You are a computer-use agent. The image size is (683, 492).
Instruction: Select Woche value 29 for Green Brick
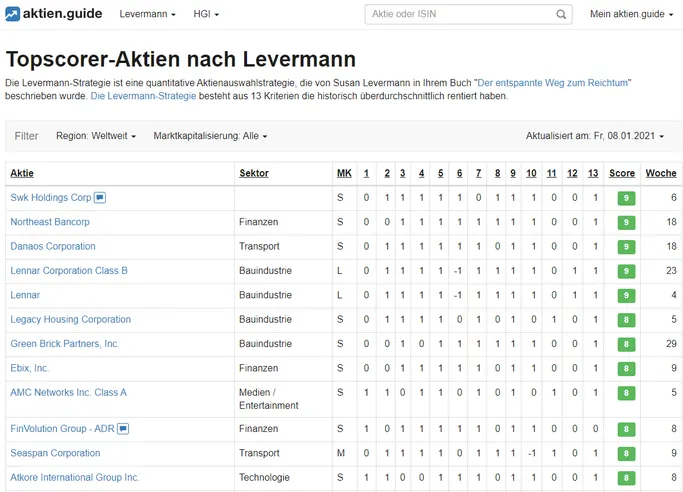click(x=671, y=344)
